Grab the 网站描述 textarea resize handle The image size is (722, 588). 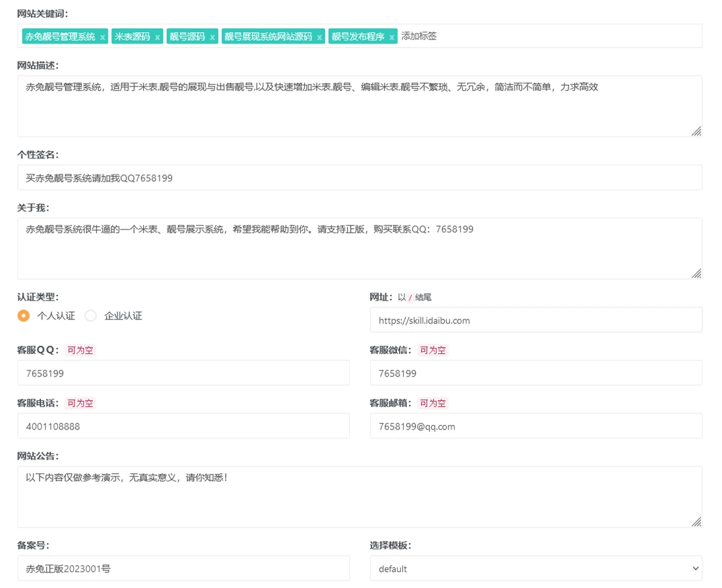point(696,132)
